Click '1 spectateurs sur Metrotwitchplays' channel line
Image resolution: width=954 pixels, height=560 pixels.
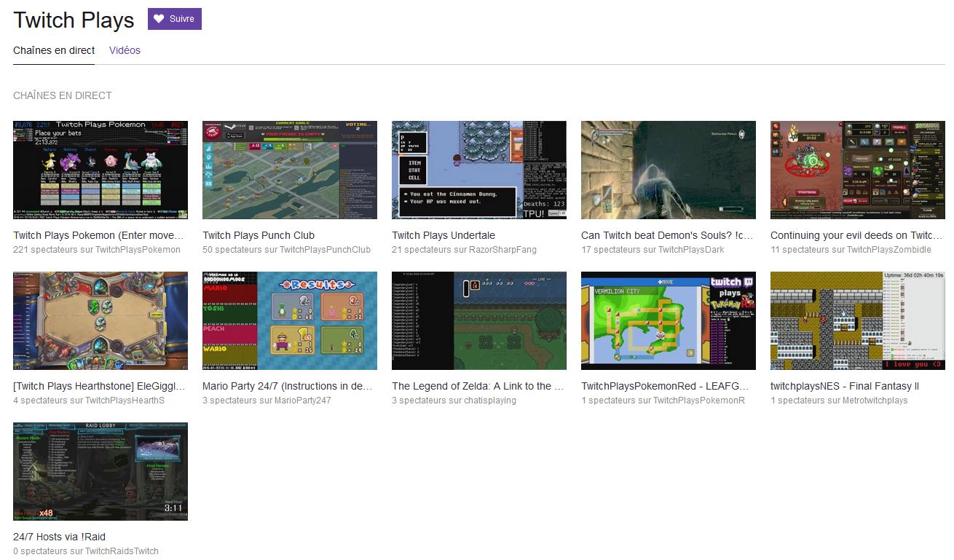(x=839, y=401)
